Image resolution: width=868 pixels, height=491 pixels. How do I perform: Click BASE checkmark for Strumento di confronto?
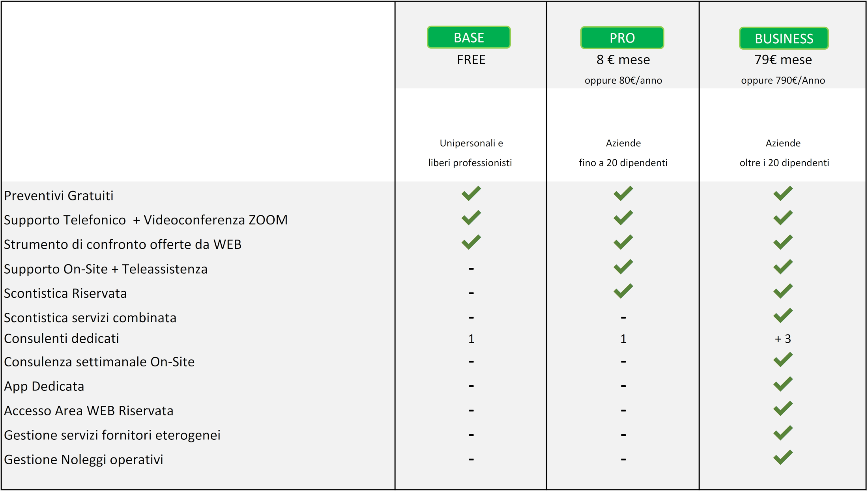(471, 242)
